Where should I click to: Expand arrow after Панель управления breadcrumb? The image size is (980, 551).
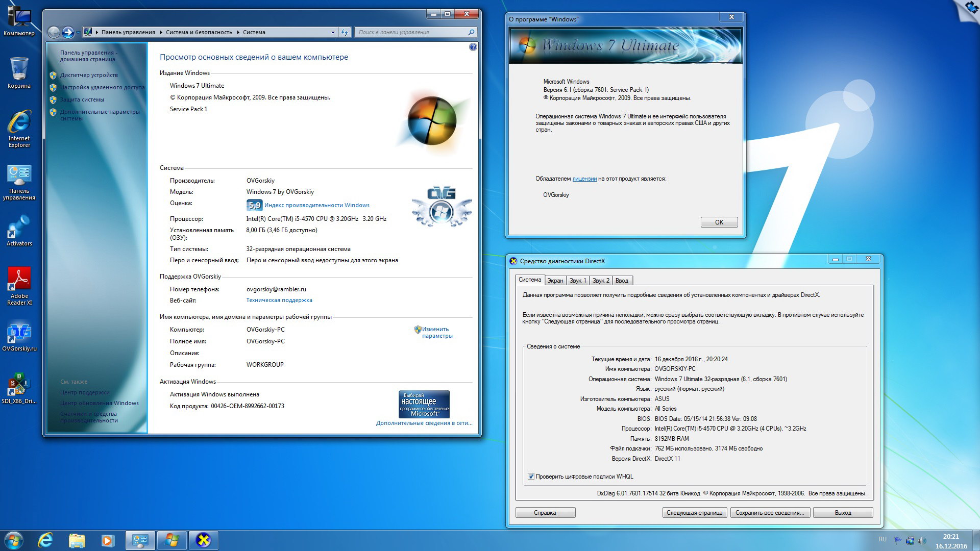(x=160, y=32)
